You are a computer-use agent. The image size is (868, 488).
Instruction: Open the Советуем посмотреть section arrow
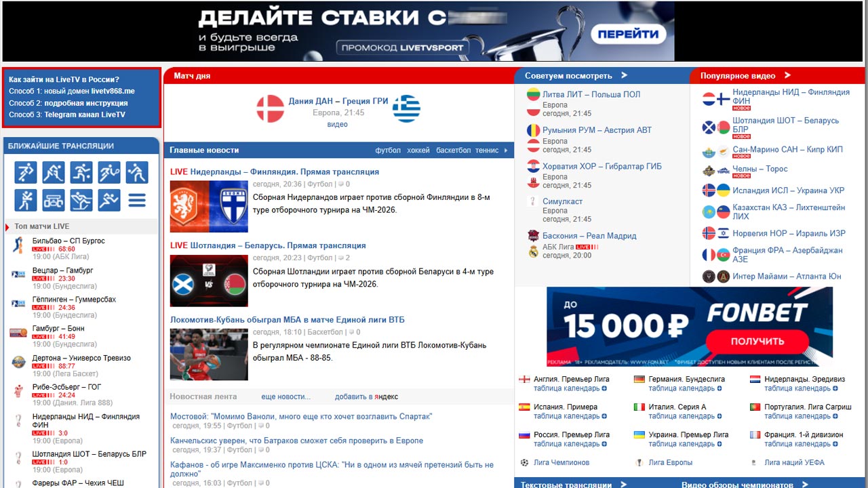pyautogui.click(x=624, y=75)
